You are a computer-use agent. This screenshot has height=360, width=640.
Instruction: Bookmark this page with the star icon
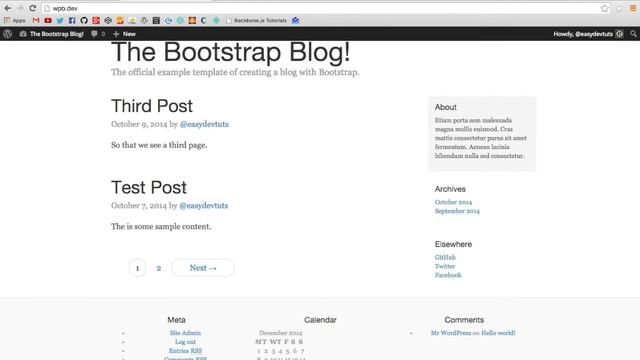click(x=604, y=8)
